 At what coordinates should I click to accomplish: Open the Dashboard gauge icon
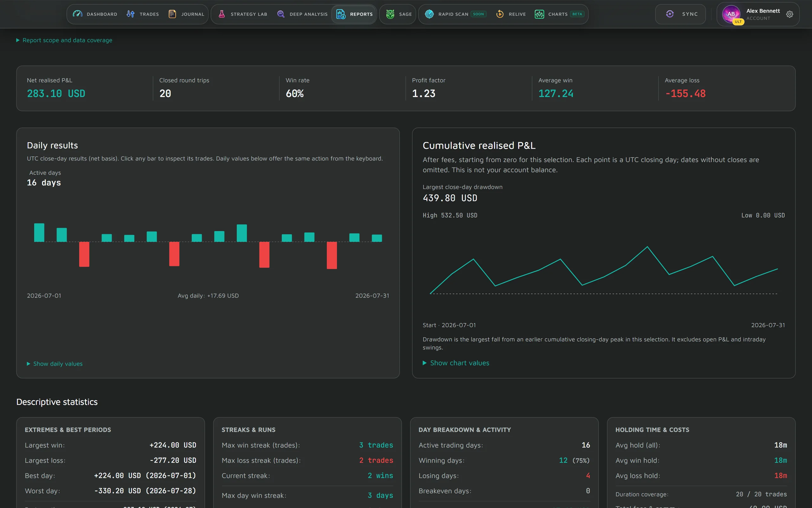[x=77, y=14]
